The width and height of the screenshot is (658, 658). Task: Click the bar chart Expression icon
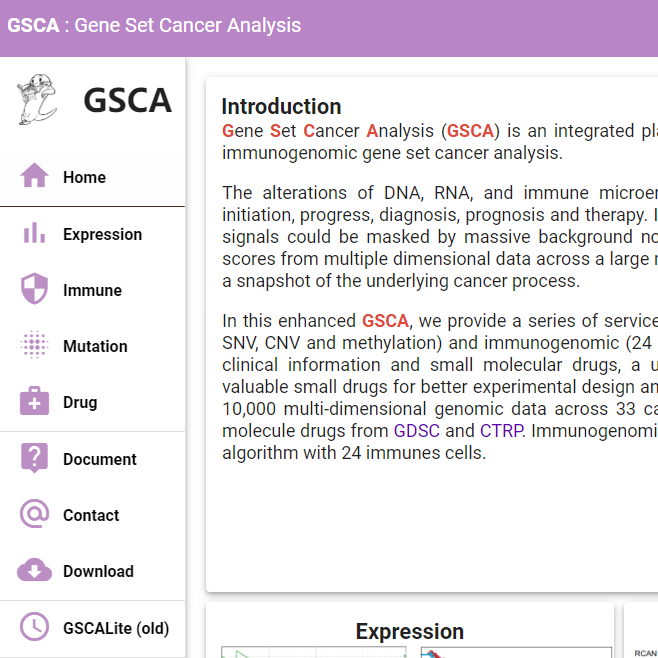coord(34,233)
